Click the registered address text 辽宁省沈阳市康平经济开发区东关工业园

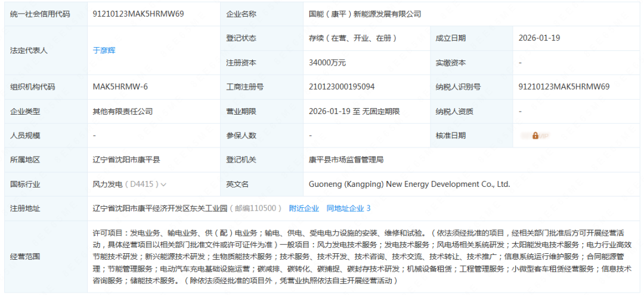tap(160, 208)
